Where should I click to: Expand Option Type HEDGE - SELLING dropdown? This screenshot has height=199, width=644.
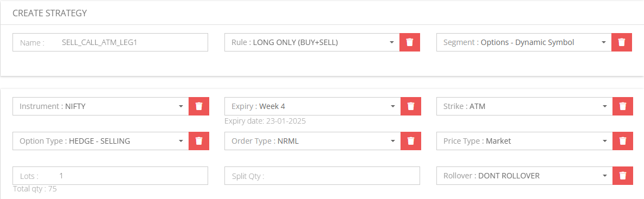click(101, 141)
